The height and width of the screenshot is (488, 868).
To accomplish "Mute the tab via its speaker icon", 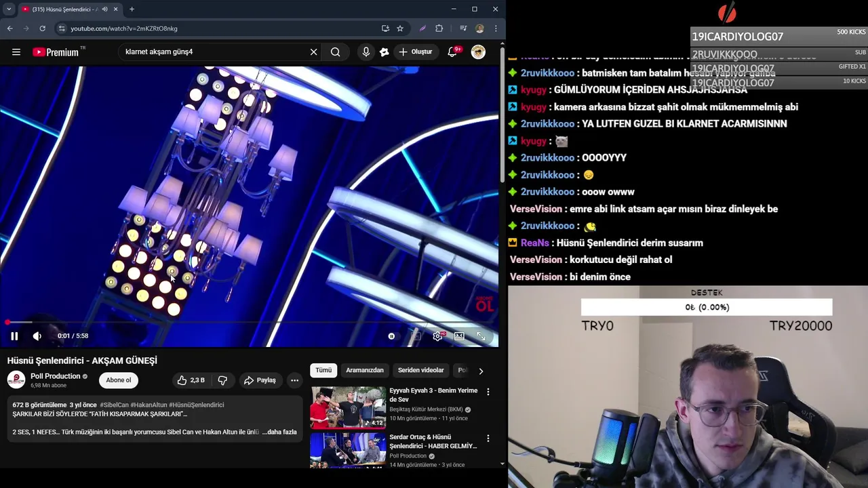I will [x=104, y=9].
